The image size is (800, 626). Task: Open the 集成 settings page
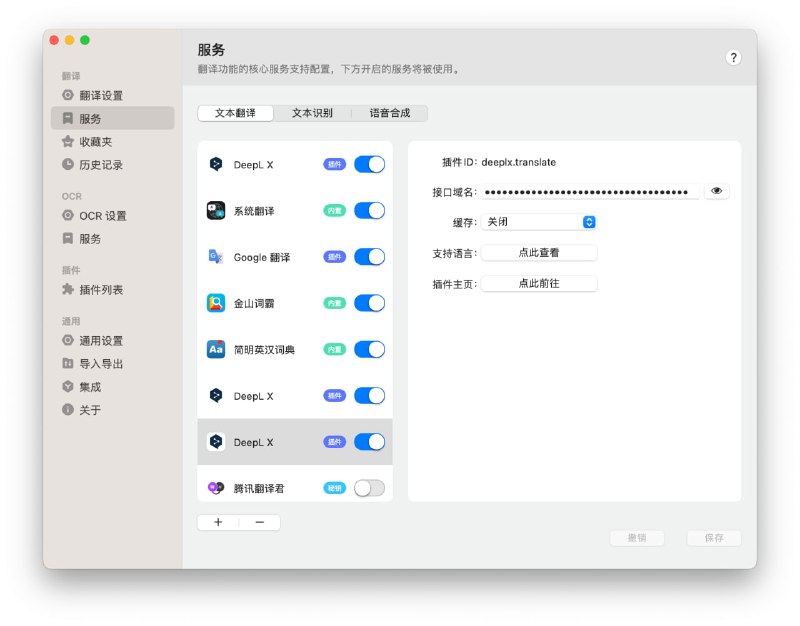pos(85,387)
